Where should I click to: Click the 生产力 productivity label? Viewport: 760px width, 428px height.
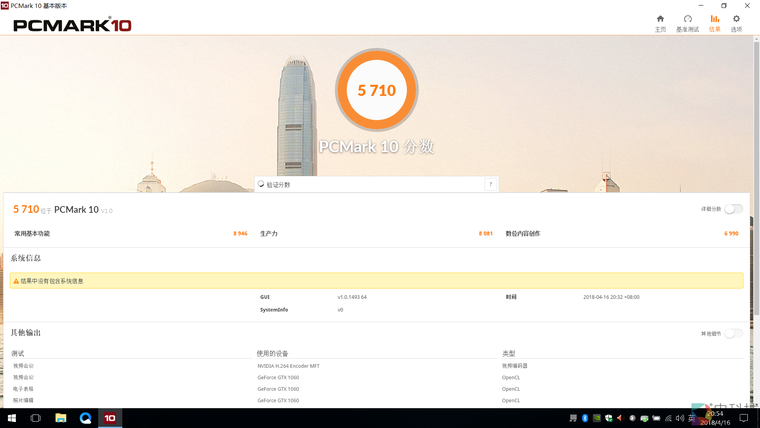point(269,234)
